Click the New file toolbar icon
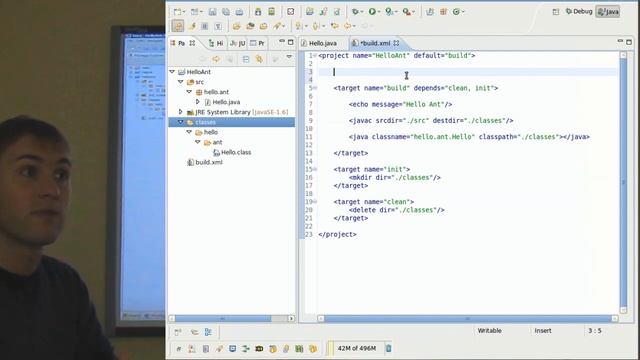Screen dimensions: 640x360 (177, 12)
